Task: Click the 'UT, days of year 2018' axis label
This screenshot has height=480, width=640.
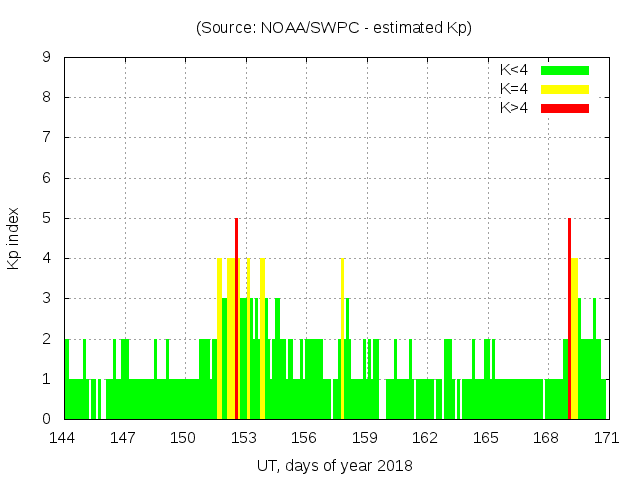Action: [x=334, y=465]
